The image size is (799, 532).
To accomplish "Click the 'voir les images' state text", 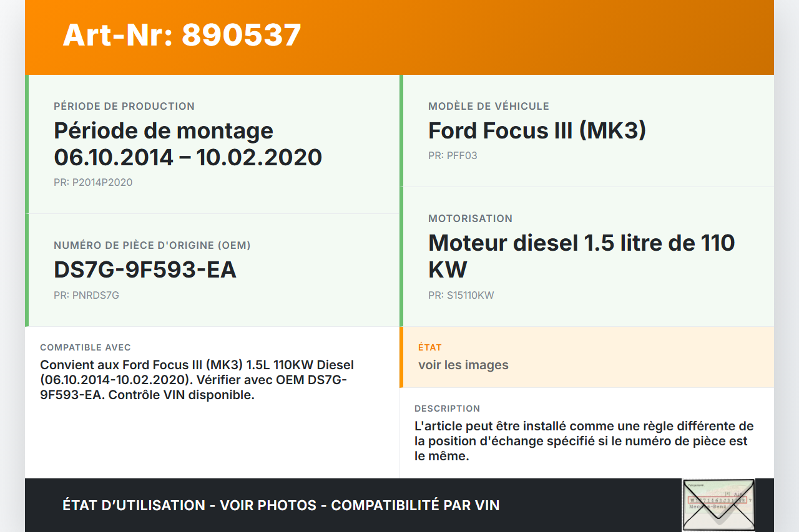I will coord(463,365).
